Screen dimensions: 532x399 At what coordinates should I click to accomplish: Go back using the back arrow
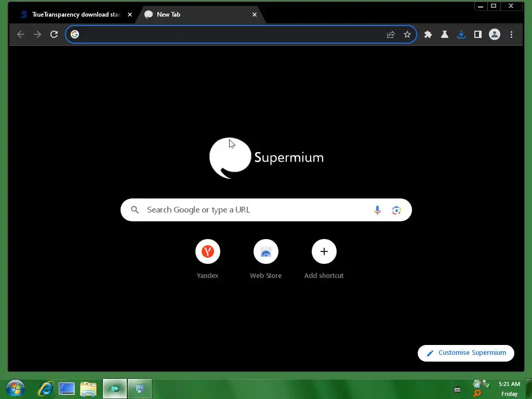click(21, 34)
